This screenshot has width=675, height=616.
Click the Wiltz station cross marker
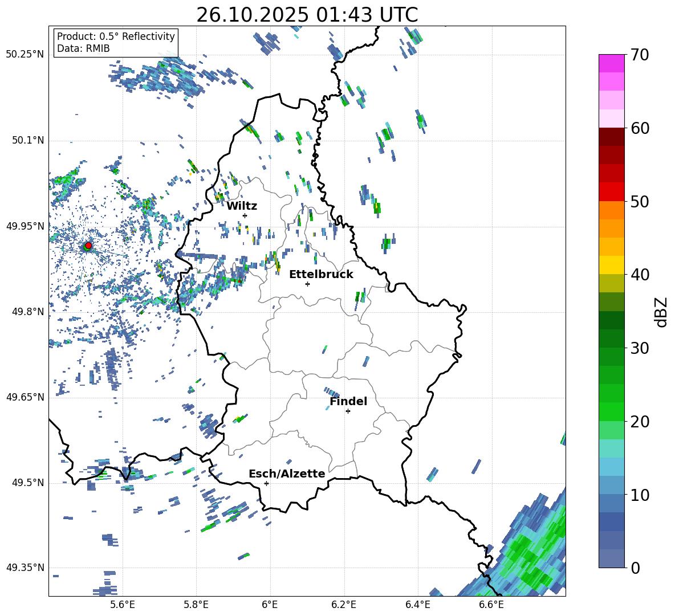coord(245,215)
